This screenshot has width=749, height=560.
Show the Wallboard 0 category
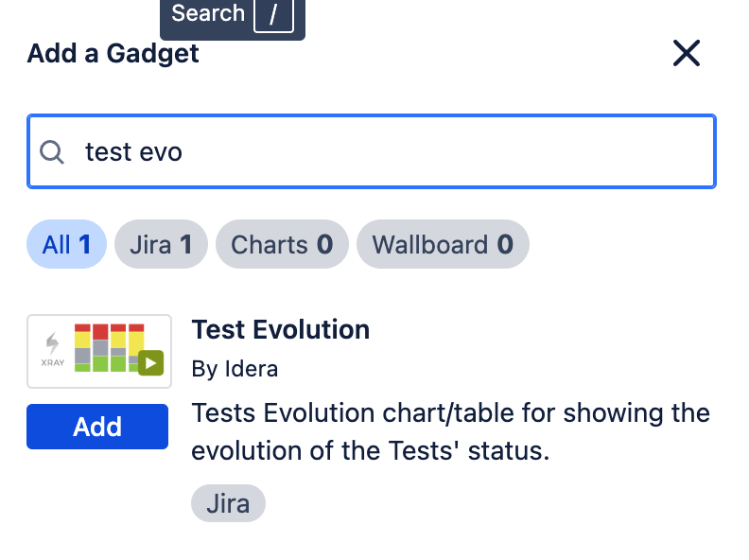tap(443, 244)
